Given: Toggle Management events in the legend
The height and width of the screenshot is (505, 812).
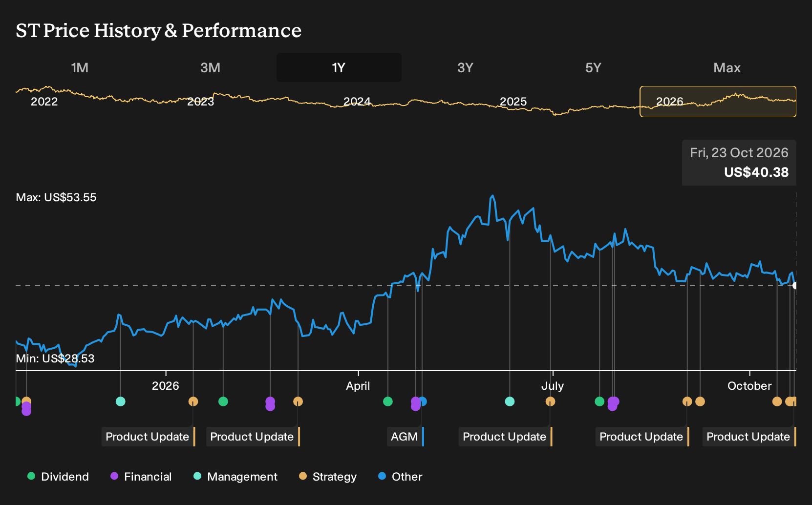Looking at the screenshot, I should [235, 477].
